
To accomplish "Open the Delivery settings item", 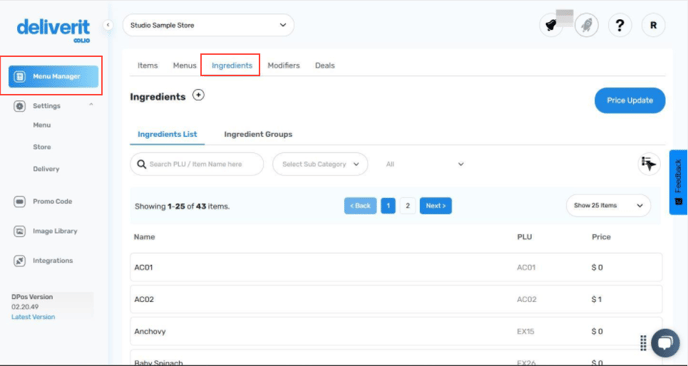I will pos(46,169).
